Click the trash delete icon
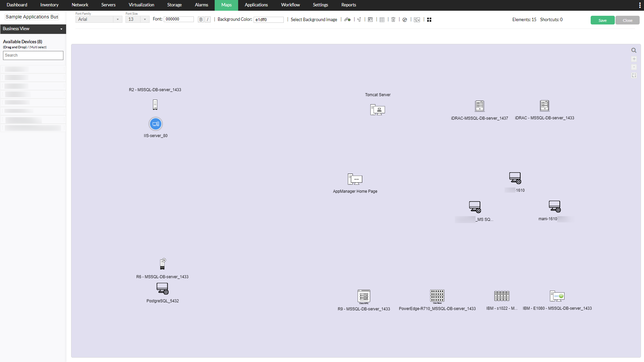 coord(393,20)
